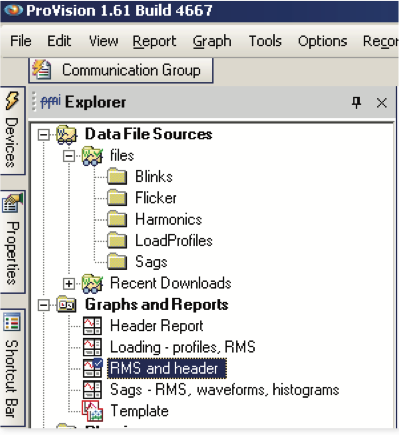Click the Shortcut Bar list icon
Viewport: 399px width, 435px height.
12,322
